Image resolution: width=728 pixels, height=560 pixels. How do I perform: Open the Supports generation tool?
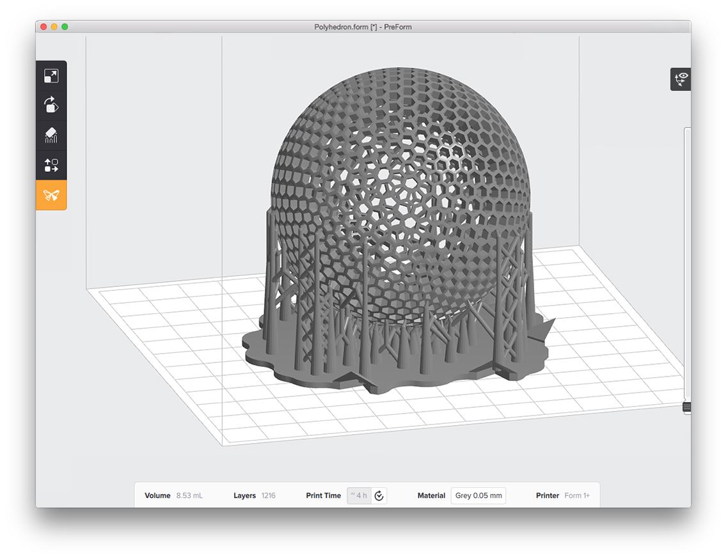(x=51, y=135)
